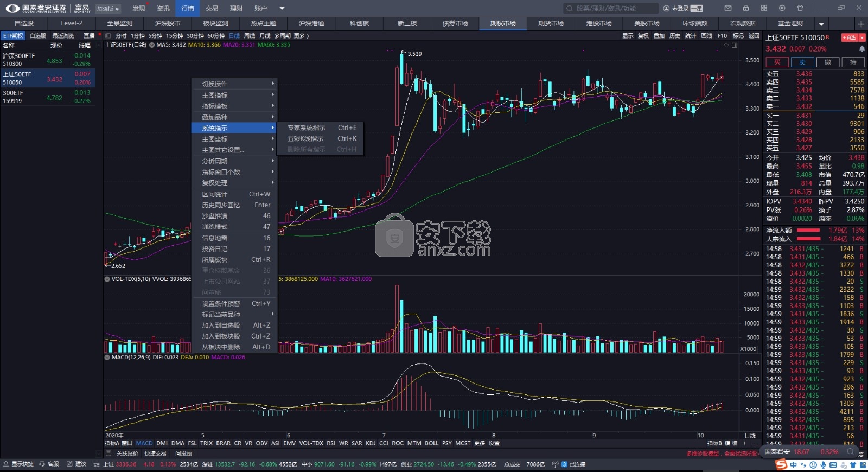Select 五彩K线指示 in submenu
868x472 pixels.
(321, 139)
